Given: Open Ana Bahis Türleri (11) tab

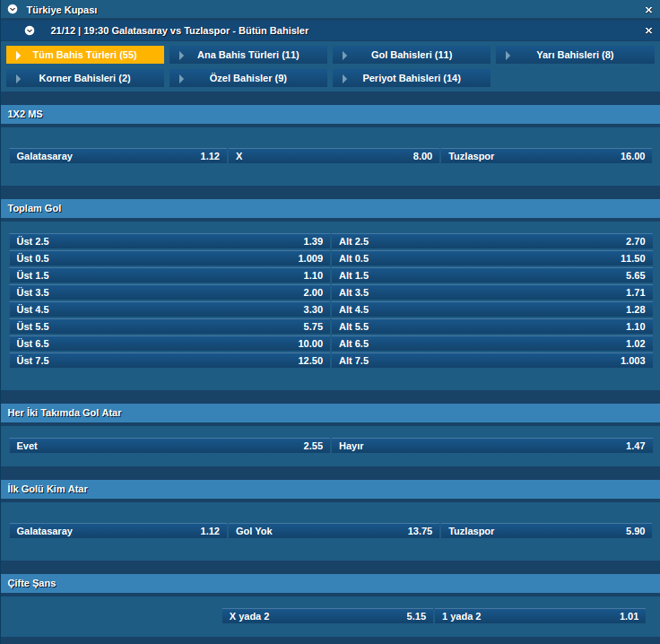Looking at the screenshot, I should point(248,55).
